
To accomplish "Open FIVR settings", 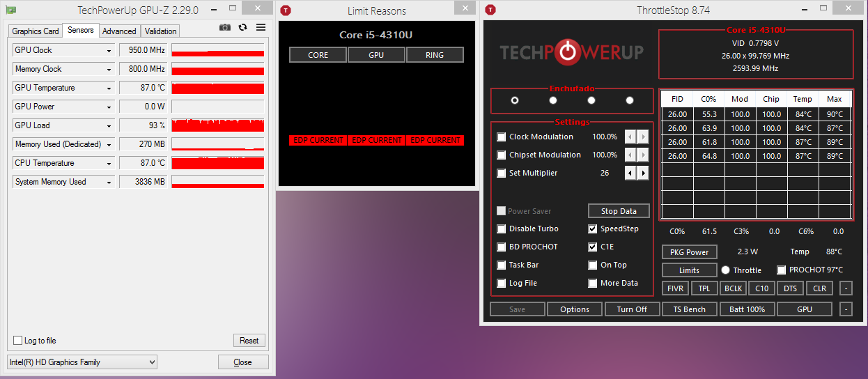I will pyautogui.click(x=675, y=288).
